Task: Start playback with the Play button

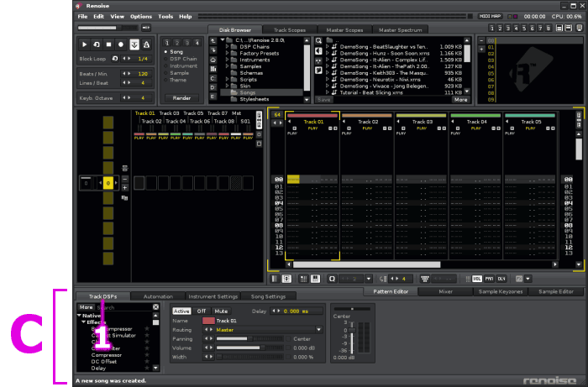Action: pos(84,44)
